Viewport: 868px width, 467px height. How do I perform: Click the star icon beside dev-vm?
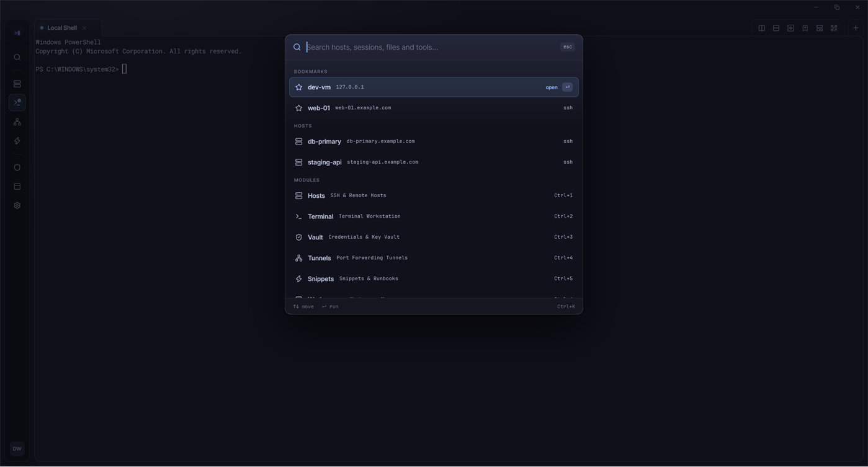[x=299, y=87]
